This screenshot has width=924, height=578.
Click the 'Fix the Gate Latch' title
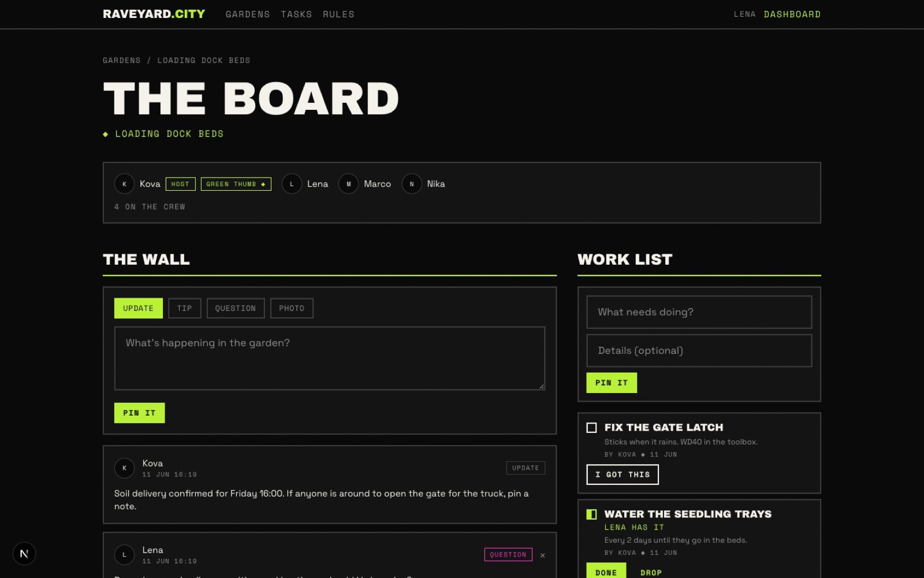point(664,428)
